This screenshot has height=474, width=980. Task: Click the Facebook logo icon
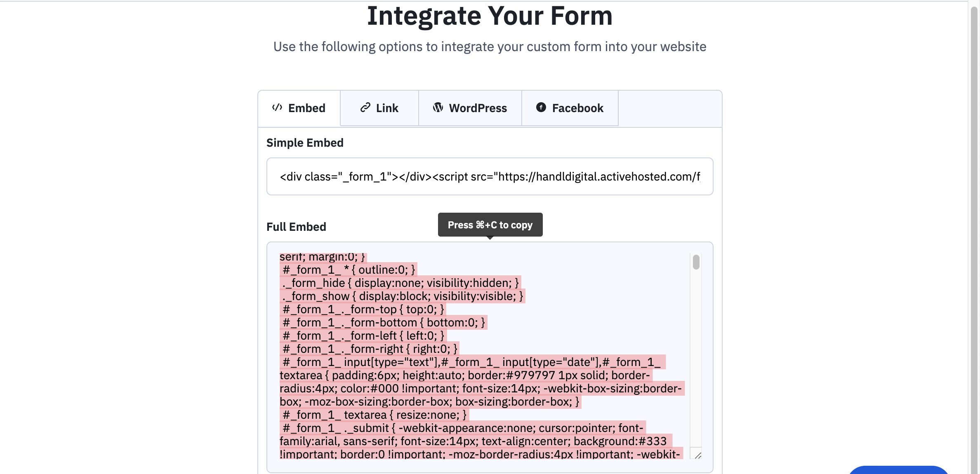click(541, 108)
